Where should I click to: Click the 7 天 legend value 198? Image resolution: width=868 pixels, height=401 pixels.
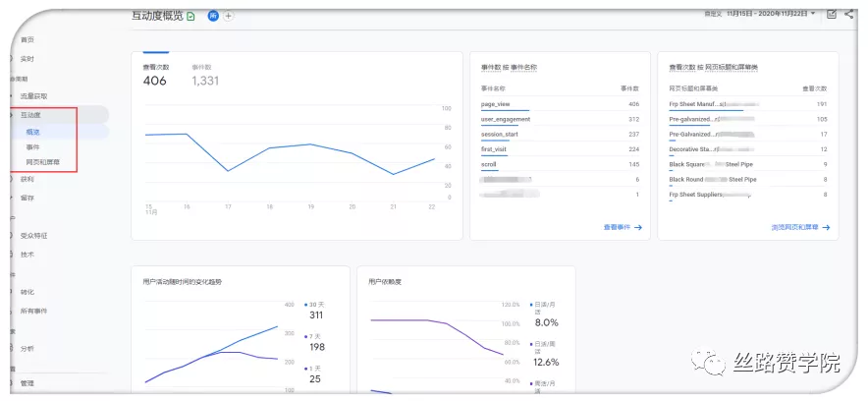[x=316, y=347]
